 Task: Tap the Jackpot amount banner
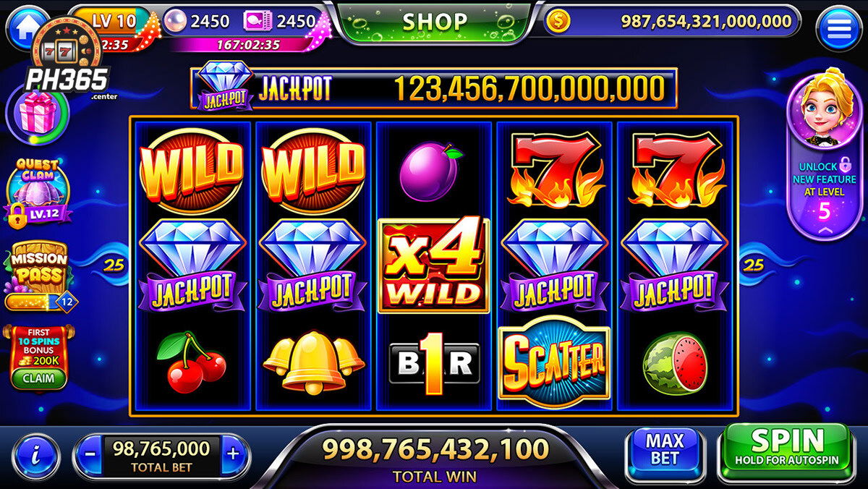(x=434, y=89)
